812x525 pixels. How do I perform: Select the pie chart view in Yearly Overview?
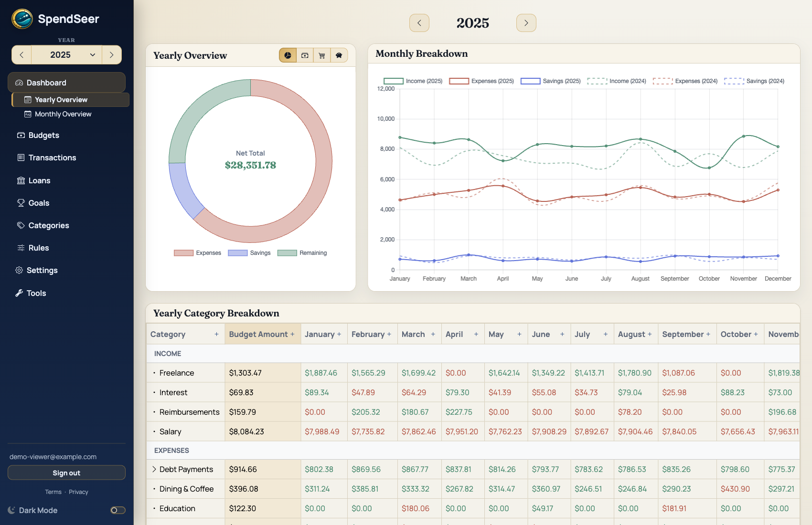coord(288,55)
